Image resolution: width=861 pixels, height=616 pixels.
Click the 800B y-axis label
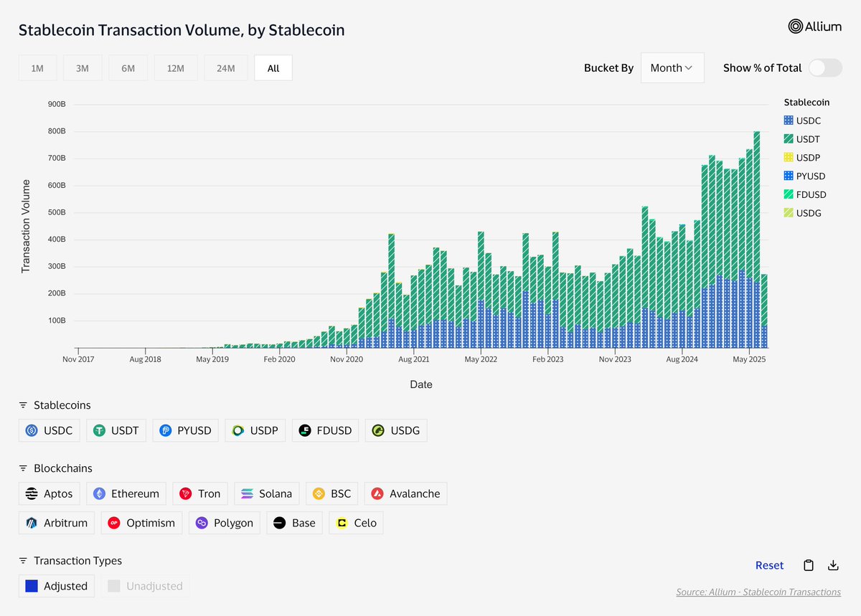click(x=57, y=131)
